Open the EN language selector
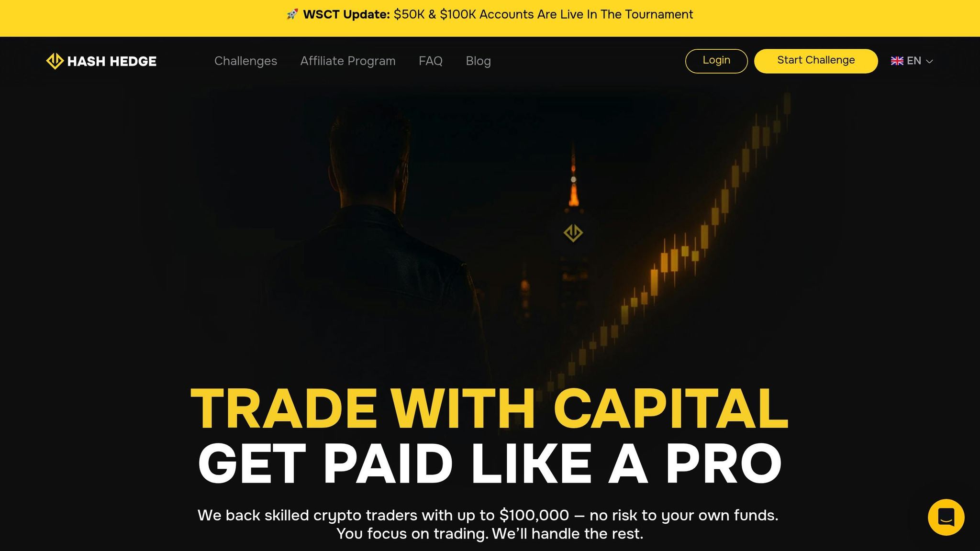 click(912, 61)
